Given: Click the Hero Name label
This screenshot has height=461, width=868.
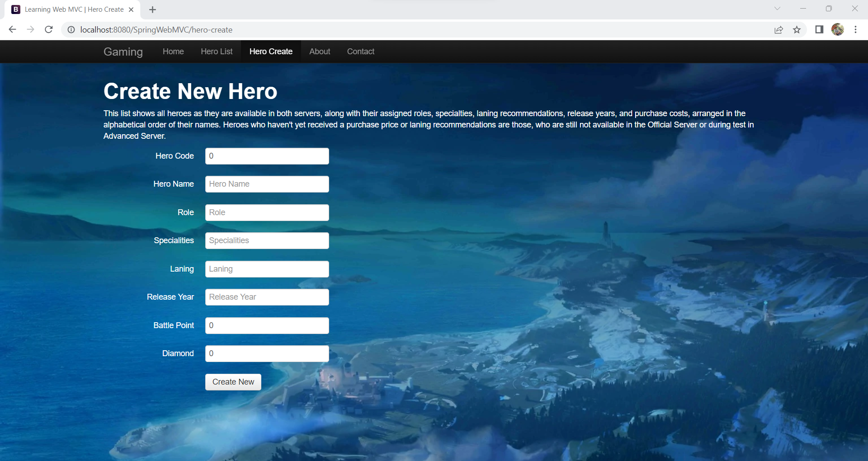Looking at the screenshot, I should point(174,184).
